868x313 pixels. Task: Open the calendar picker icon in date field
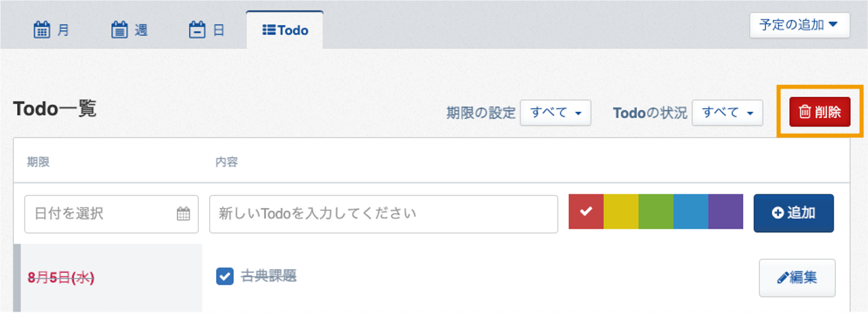[183, 213]
